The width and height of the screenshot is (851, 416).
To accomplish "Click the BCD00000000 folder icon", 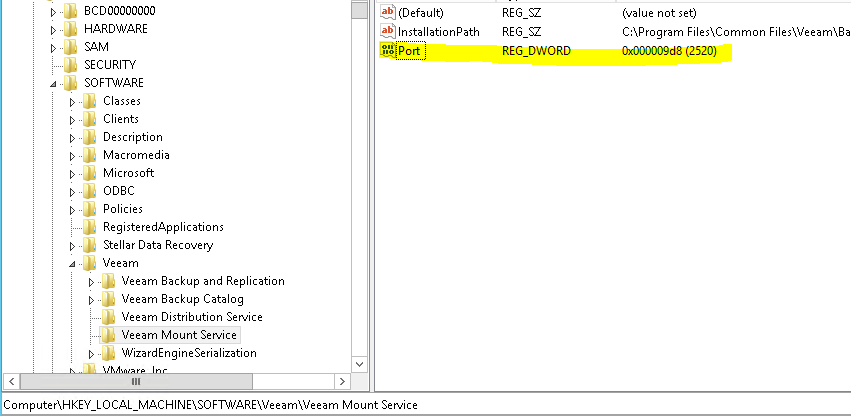I will [x=71, y=11].
